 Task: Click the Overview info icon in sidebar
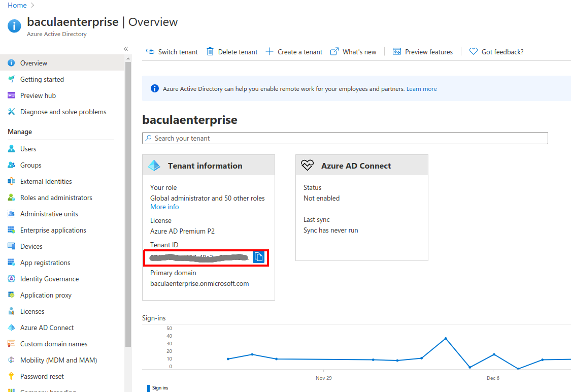pyautogui.click(x=11, y=62)
